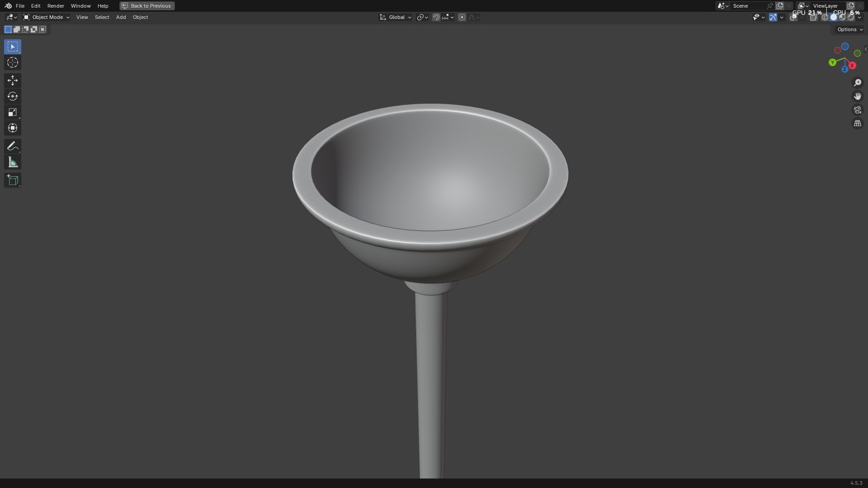Click the pan hand viewport control
This screenshot has height=488, width=868.
(x=857, y=96)
